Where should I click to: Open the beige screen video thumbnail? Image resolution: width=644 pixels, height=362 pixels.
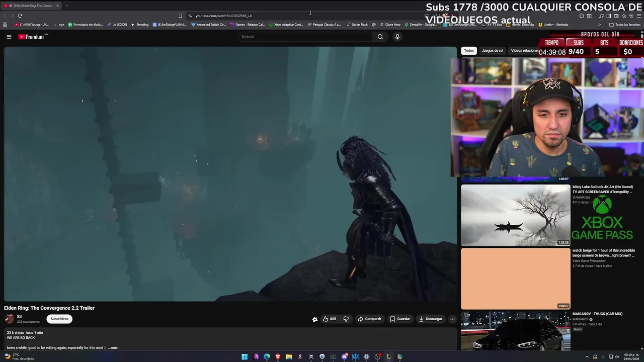click(x=516, y=279)
